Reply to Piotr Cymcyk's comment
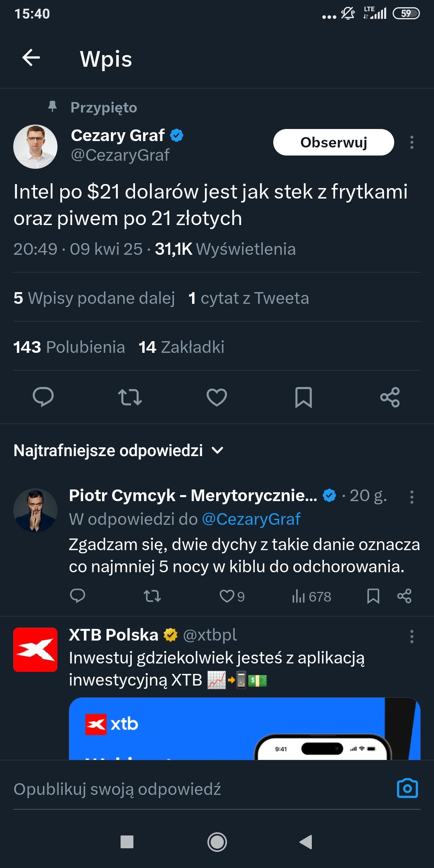This screenshot has width=434, height=868. [78, 596]
